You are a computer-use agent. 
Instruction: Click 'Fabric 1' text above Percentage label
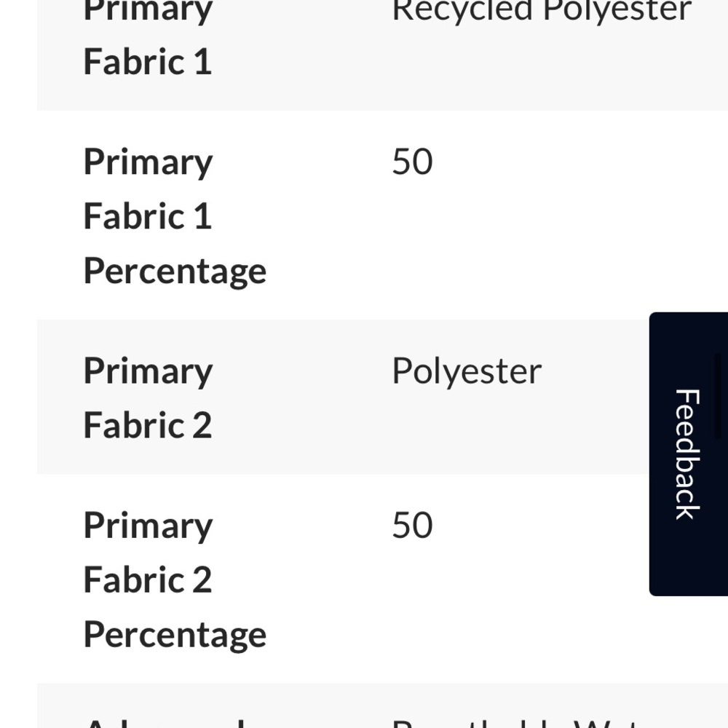(148, 216)
